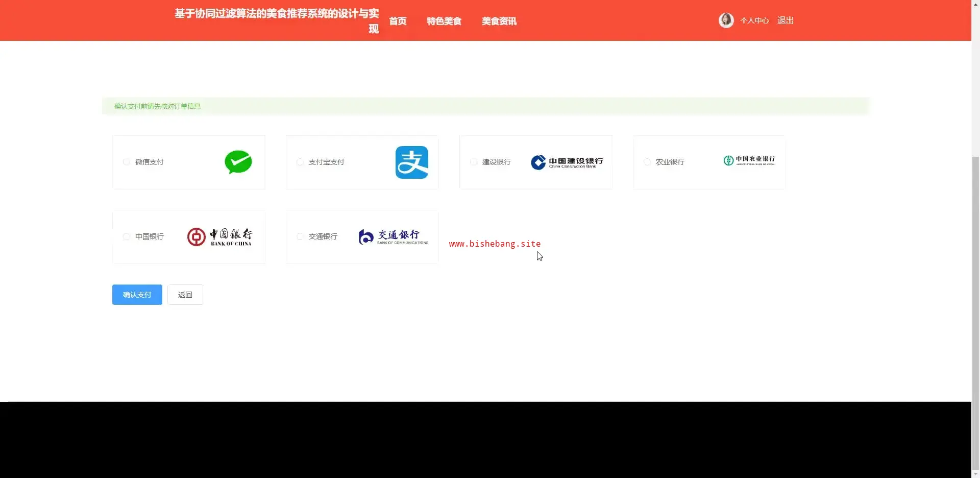This screenshot has height=478, width=980.
Task: Click the scrollbar down arrow
Action: pos(975,473)
